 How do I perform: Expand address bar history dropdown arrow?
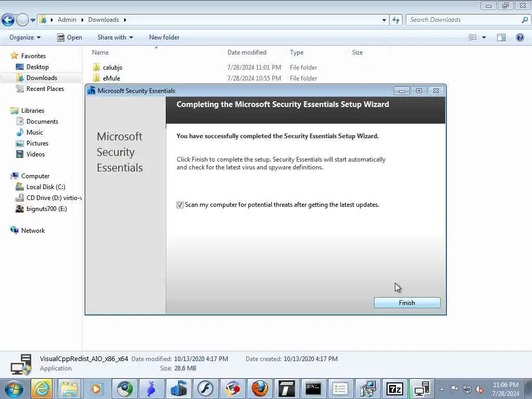(x=384, y=20)
